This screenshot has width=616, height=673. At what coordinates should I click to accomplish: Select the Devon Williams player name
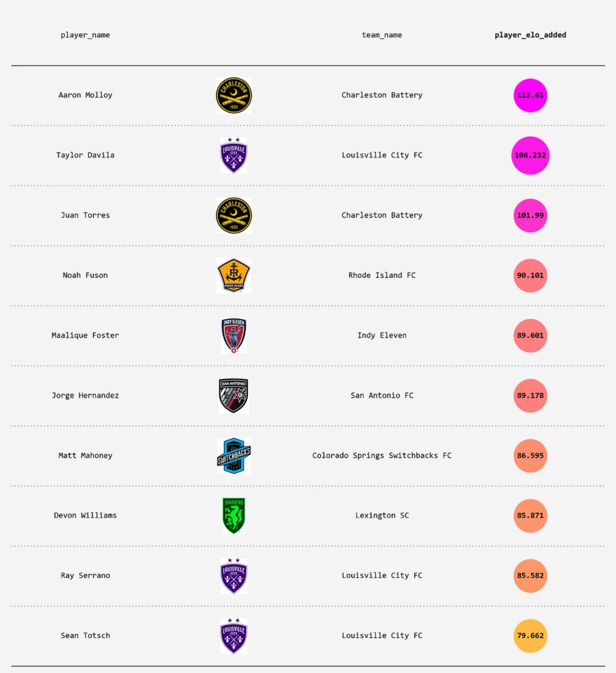(x=85, y=516)
